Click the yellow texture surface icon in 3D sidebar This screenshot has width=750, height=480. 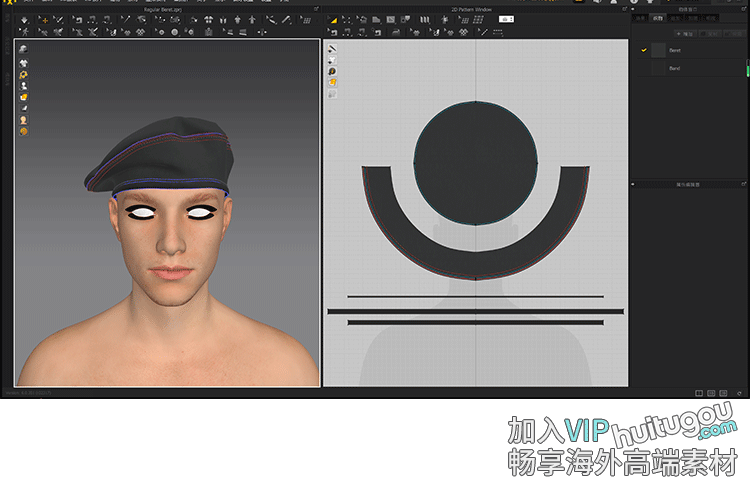[x=23, y=97]
